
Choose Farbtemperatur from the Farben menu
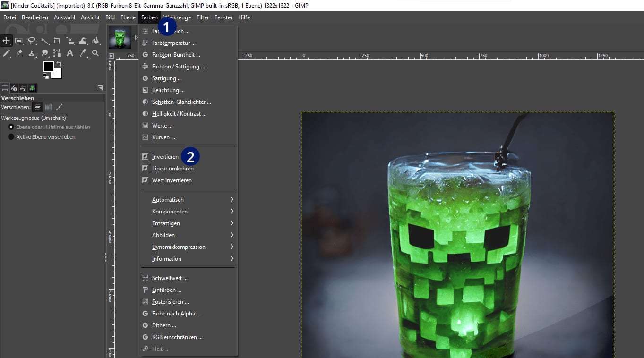(x=188, y=43)
